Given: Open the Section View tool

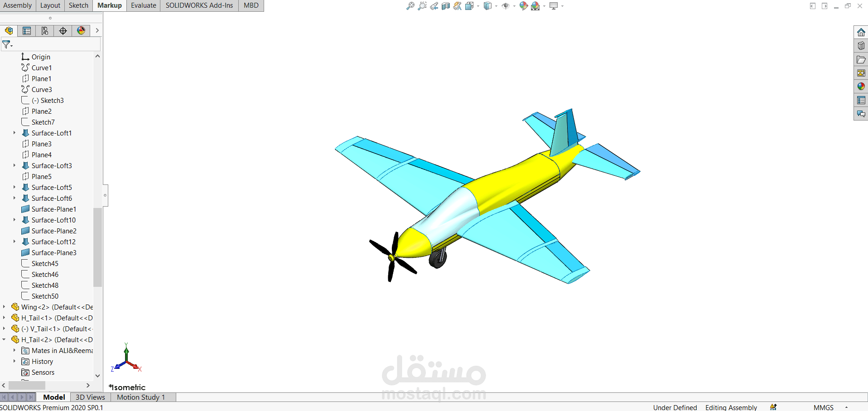Looking at the screenshot, I should pos(446,6).
